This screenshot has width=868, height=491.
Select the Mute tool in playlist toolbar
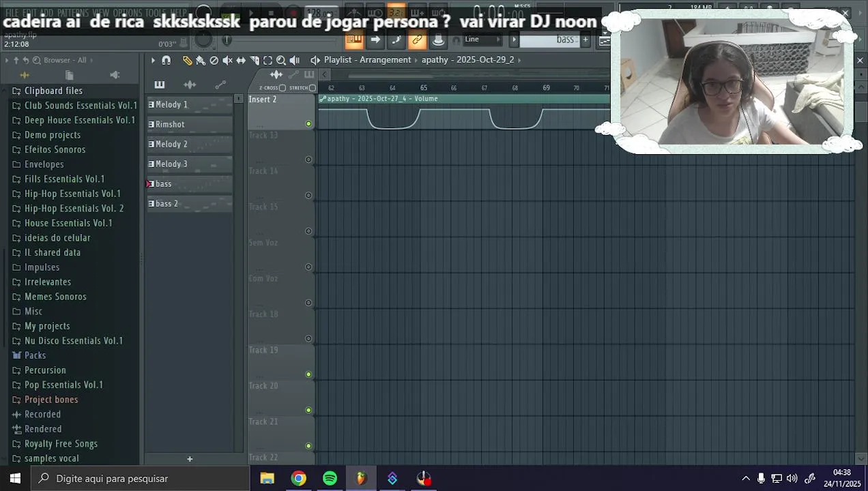click(x=227, y=60)
